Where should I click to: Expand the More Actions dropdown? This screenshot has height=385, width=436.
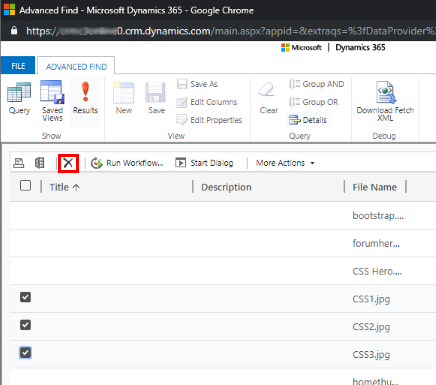pos(285,163)
